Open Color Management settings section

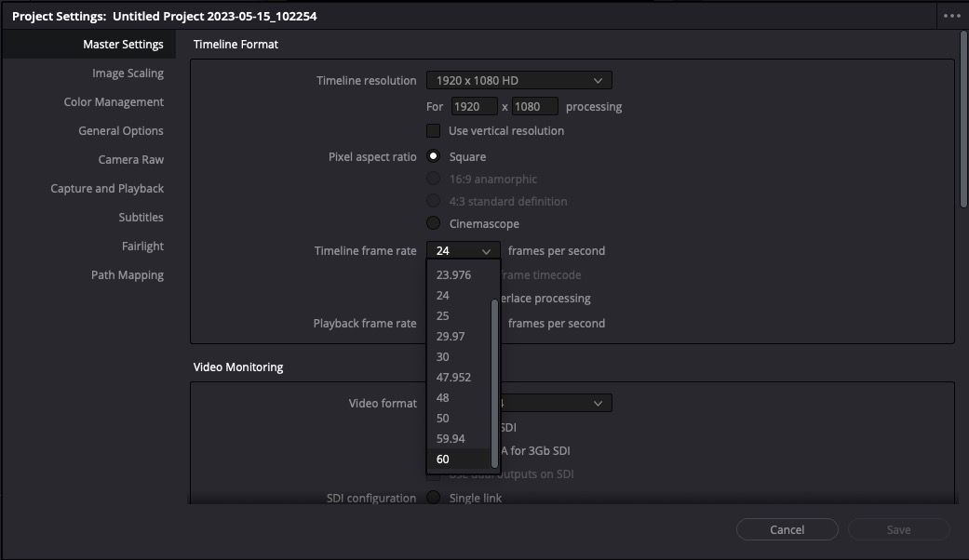point(114,102)
